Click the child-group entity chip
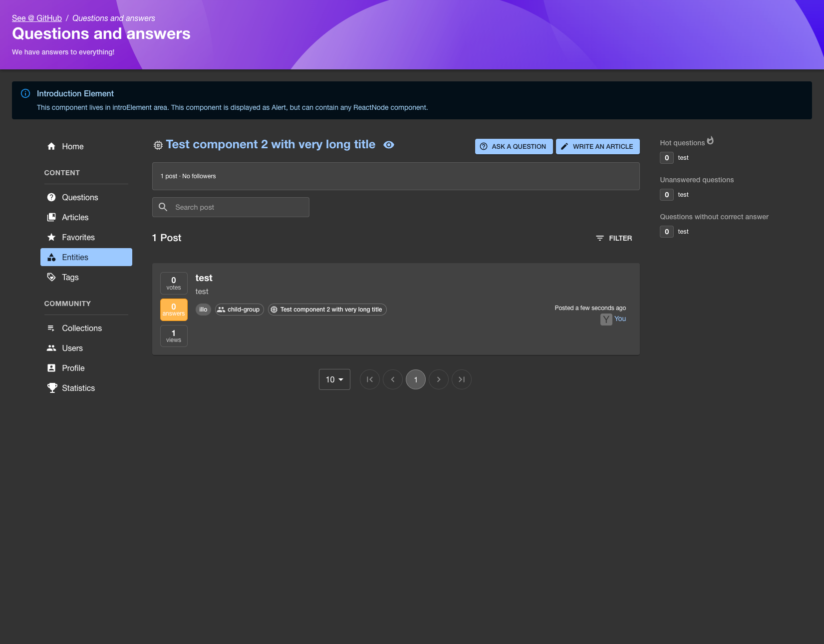Viewport: 824px width, 644px height. coord(240,310)
